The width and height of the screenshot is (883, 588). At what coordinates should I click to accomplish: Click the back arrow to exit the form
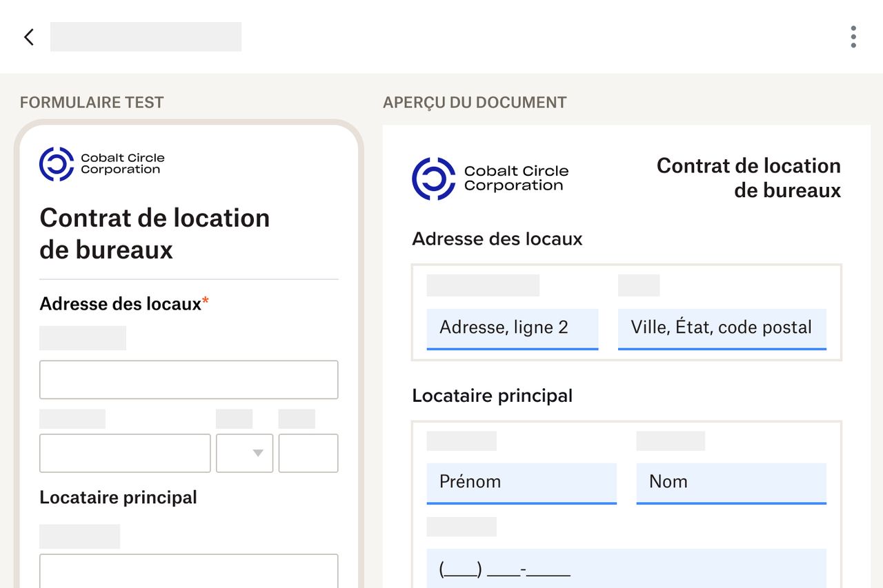click(28, 37)
